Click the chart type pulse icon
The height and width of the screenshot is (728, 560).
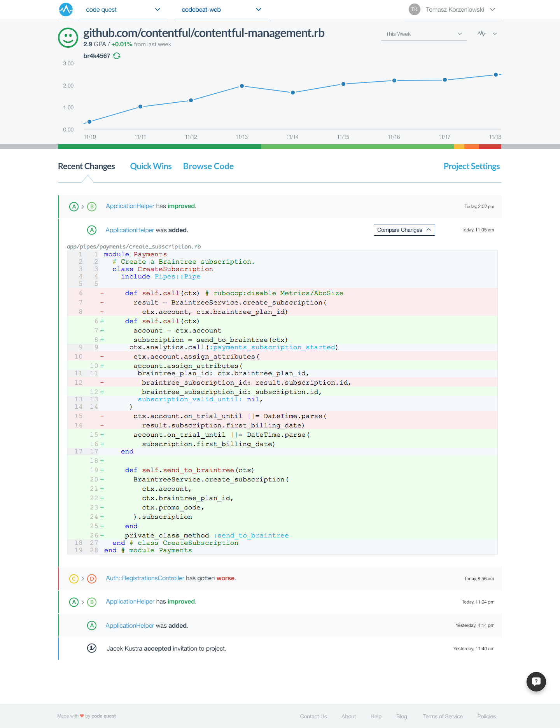click(482, 33)
